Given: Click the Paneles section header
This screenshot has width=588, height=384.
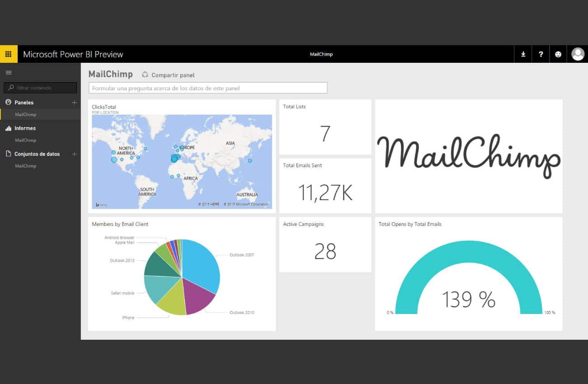Looking at the screenshot, I should click(x=24, y=103).
